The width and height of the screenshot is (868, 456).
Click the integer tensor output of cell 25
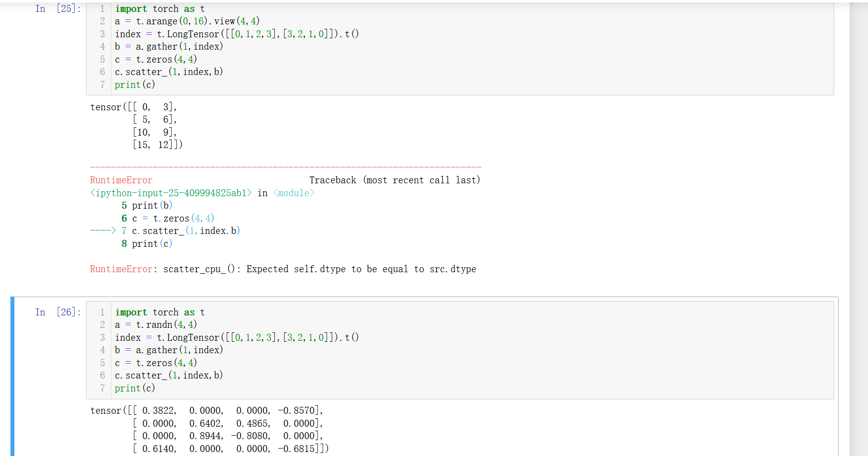[x=136, y=126]
